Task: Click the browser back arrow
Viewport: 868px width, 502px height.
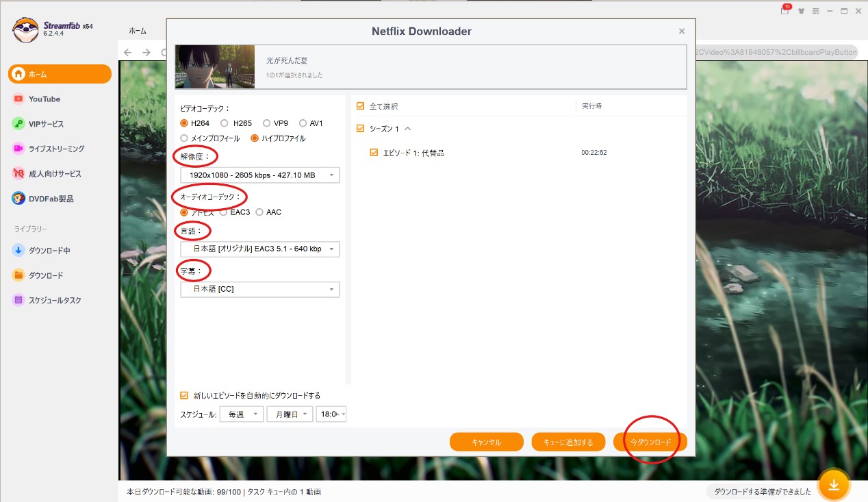Action: point(128,52)
